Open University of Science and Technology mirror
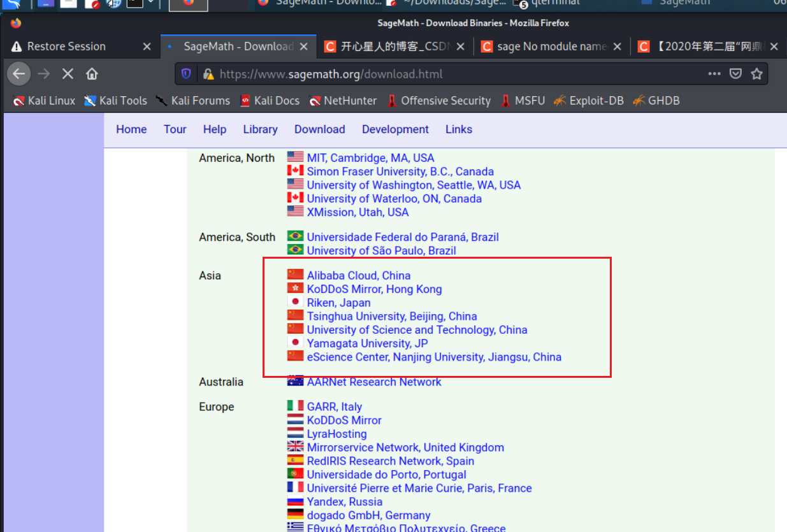787x532 pixels. 417,330
